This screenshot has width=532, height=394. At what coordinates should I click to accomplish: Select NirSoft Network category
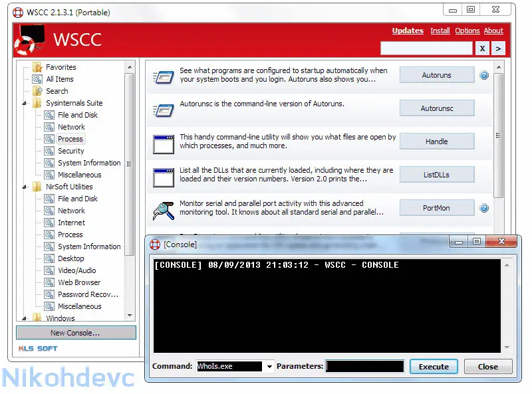pyautogui.click(x=71, y=211)
